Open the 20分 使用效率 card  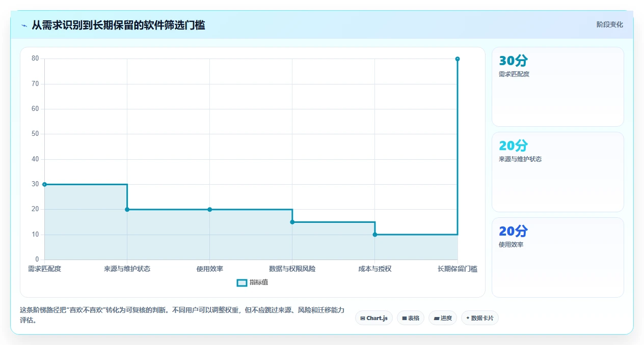[558, 257]
